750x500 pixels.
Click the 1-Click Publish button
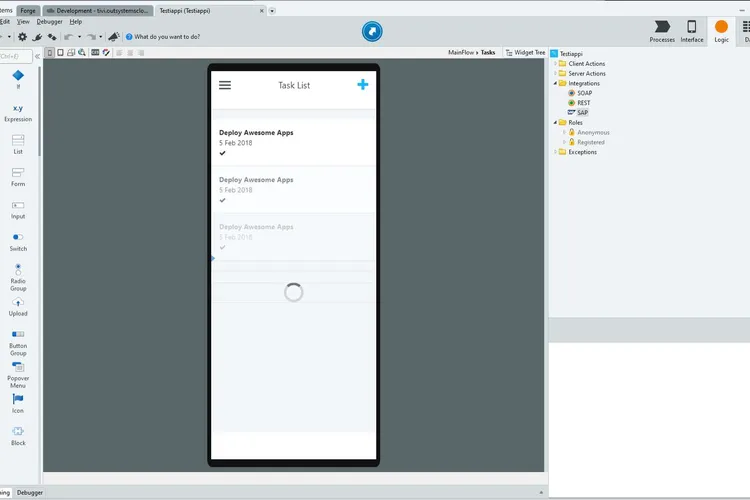tap(373, 32)
